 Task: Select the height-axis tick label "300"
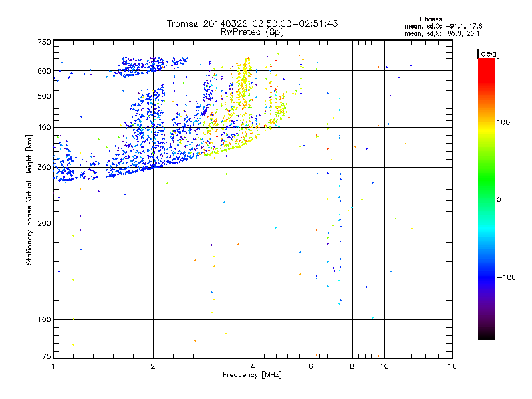44,168
